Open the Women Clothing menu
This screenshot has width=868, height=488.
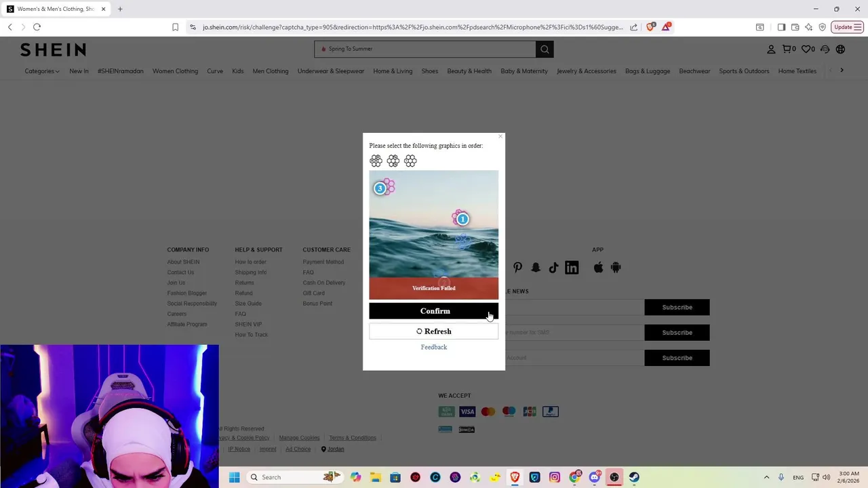(175, 71)
